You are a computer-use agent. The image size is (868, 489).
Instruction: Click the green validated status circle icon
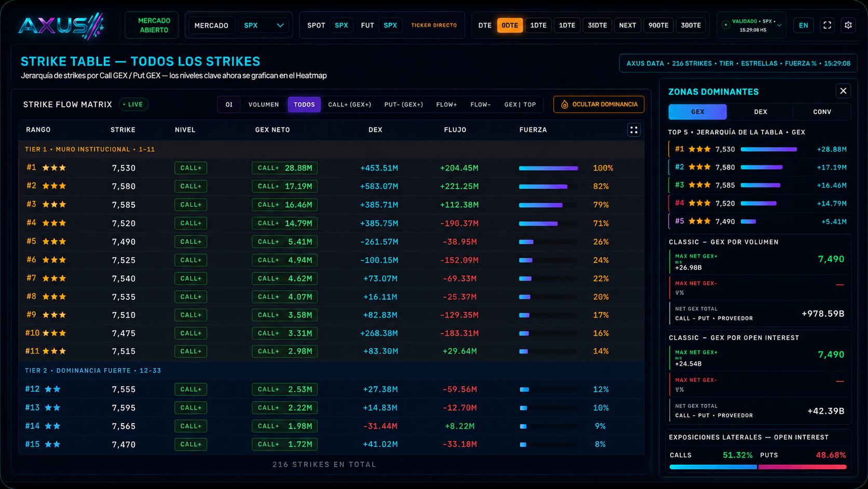tap(726, 25)
